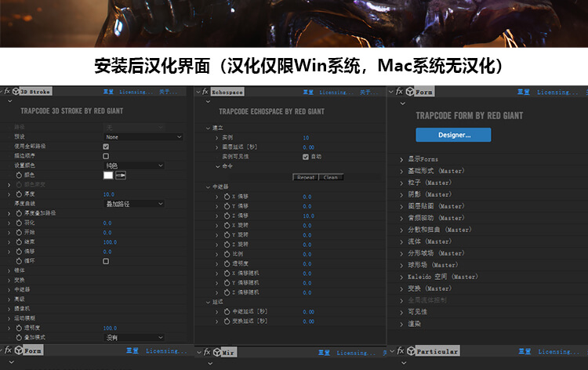The height and width of the screenshot is (370, 588).
Task: Toggle stopwatch for X 旋转 in Echospace
Action: [x=227, y=225]
